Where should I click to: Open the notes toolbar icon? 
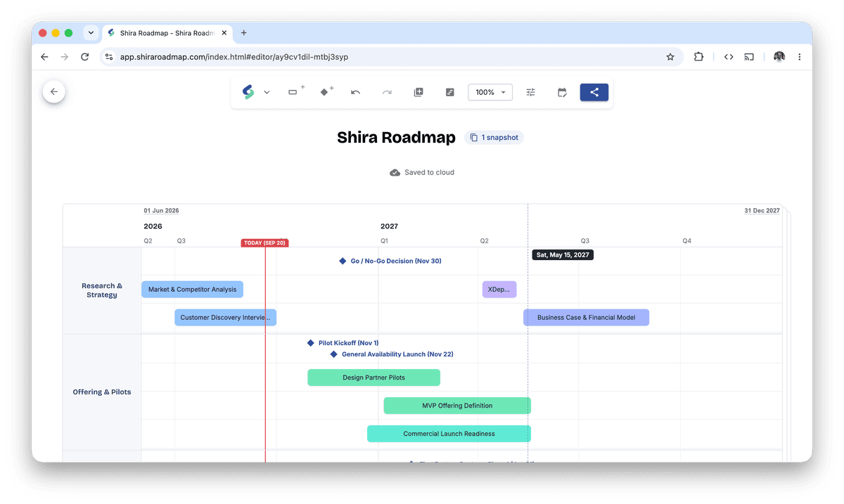(x=450, y=92)
